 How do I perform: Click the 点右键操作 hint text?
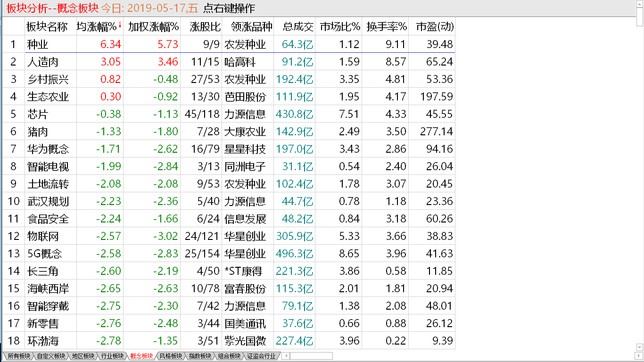click(x=229, y=8)
